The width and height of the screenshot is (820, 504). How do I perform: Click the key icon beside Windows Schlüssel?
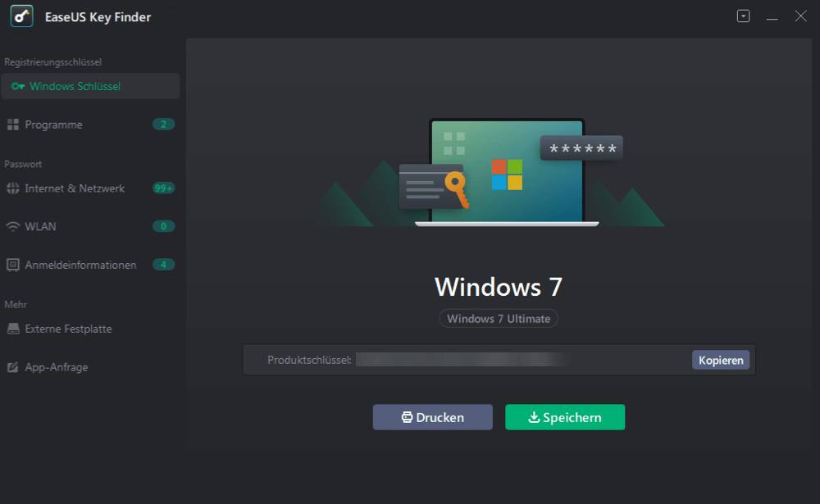[x=18, y=86]
